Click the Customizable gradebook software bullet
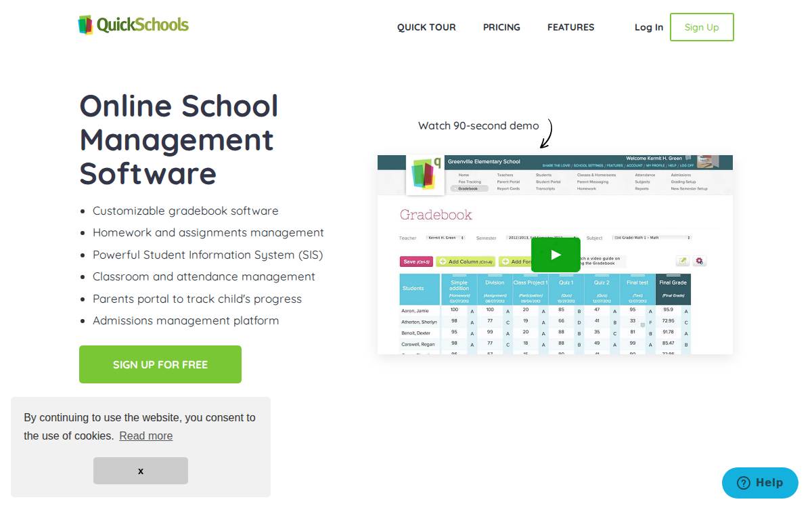Screen dimensions: 812x508 pos(185,211)
